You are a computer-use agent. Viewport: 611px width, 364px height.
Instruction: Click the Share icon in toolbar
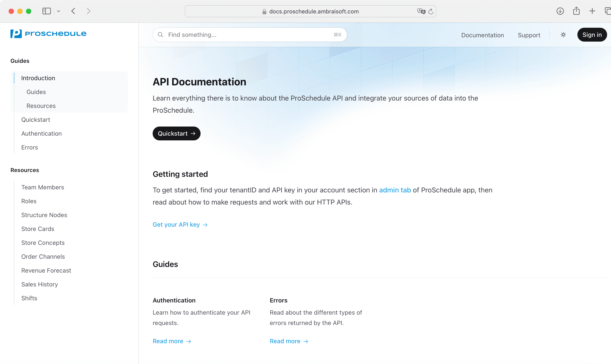point(576,11)
